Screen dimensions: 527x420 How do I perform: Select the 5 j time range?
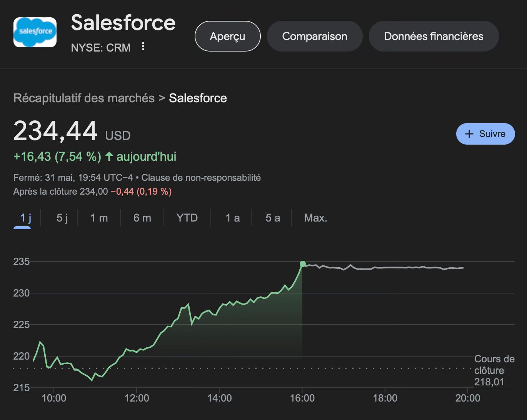(62, 218)
